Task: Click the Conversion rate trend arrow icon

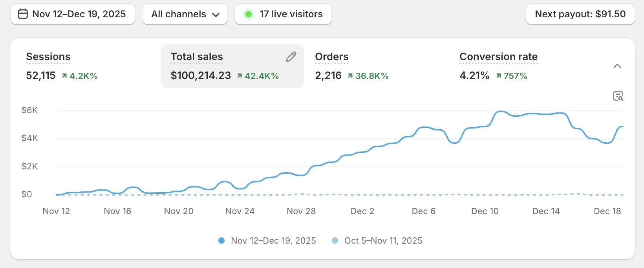Action: [498, 76]
